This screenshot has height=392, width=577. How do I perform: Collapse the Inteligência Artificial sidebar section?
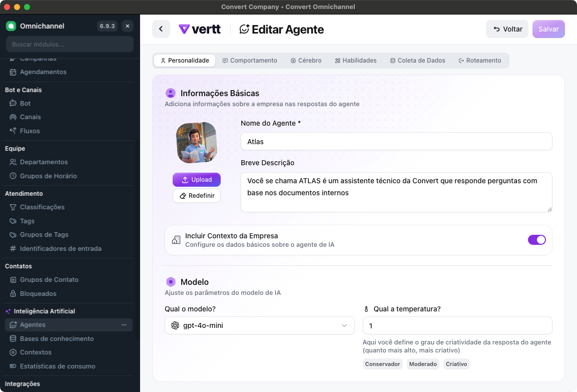44,311
